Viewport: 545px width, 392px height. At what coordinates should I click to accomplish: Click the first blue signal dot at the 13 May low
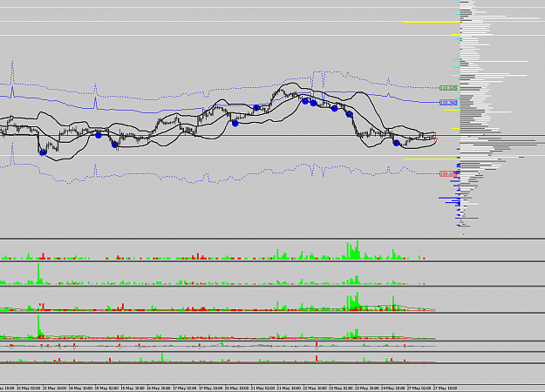43,152
